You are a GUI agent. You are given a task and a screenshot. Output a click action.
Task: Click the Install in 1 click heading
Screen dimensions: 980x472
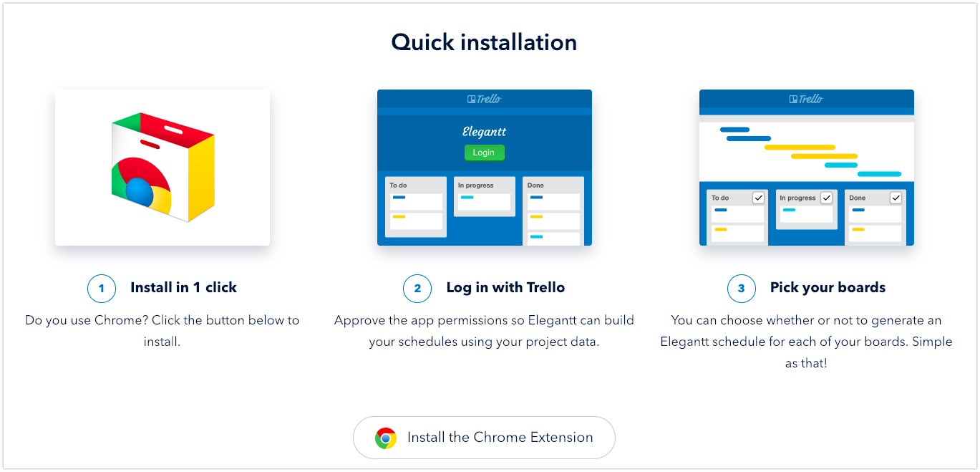pyautogui.click(x=183, y=288)
